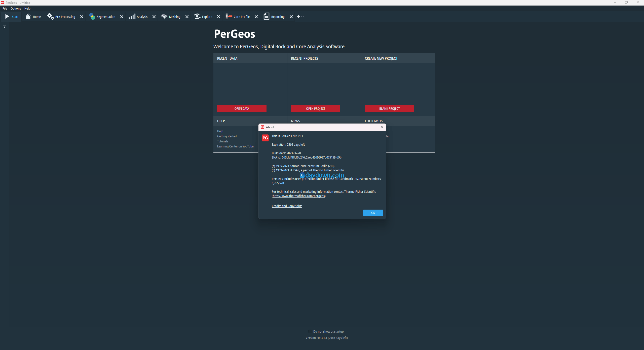Select the Segmentation sphere icon
The width and height of the screenshot is (644, 350).
pyautogui.click(x=92, y=17)
